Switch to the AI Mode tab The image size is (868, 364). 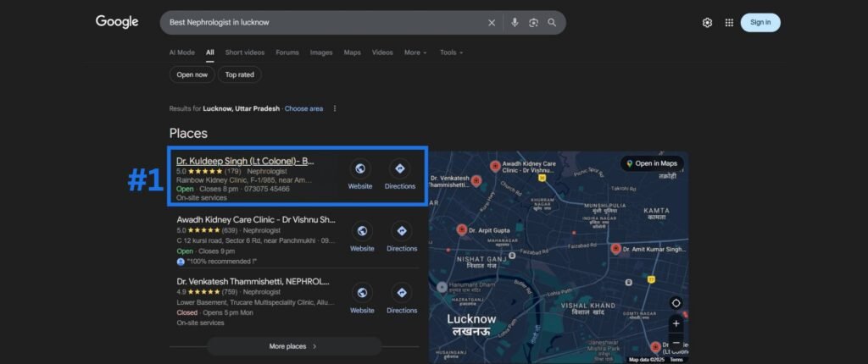pyautogui.click(x=181, y=52)
